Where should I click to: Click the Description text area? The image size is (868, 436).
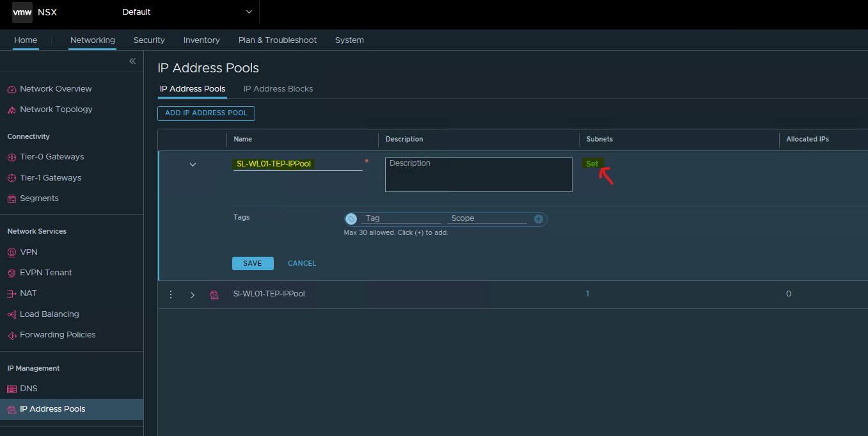pos(478,175)
